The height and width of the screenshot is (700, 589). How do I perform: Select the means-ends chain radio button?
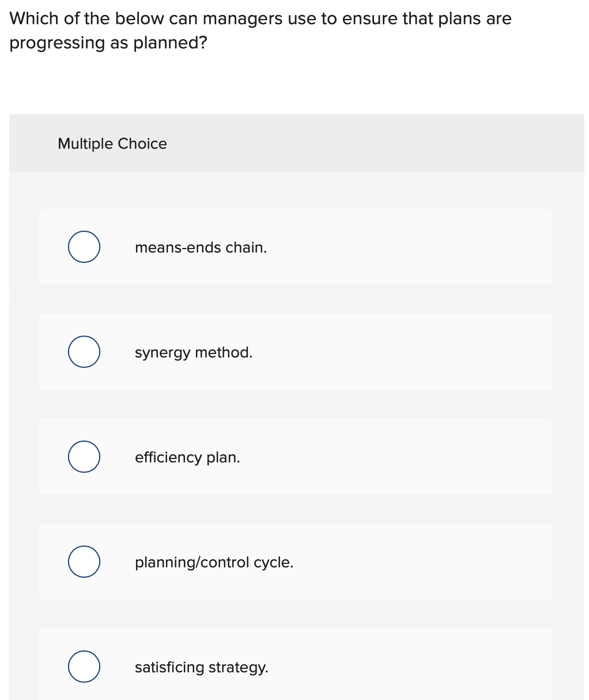pos(84,246)
